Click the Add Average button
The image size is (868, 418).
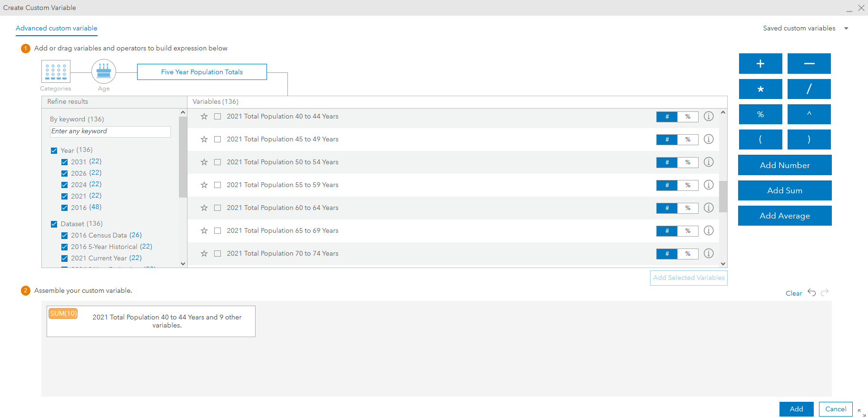[785, 216]
